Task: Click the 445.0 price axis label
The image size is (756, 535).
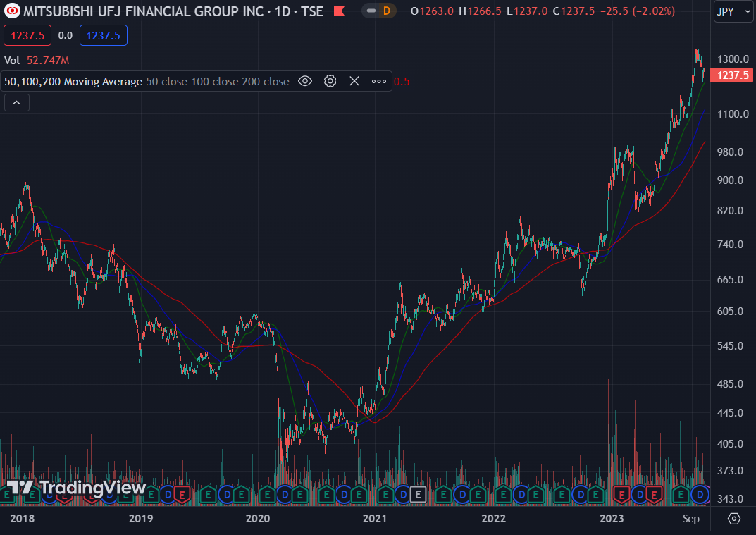Action: tap(730, 413)
